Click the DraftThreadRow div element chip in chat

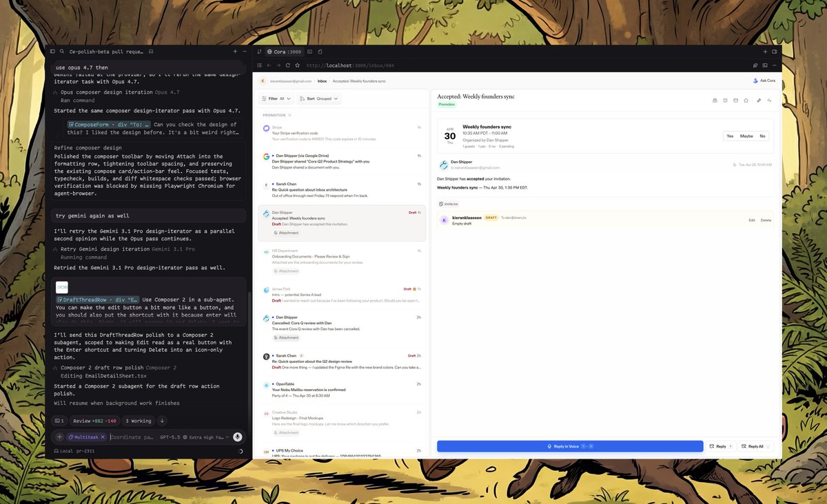pos(98,300)
